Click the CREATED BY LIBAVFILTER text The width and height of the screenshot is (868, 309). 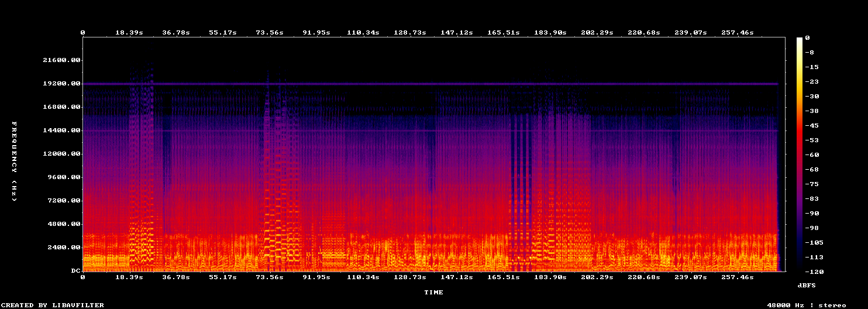(53, 305)
